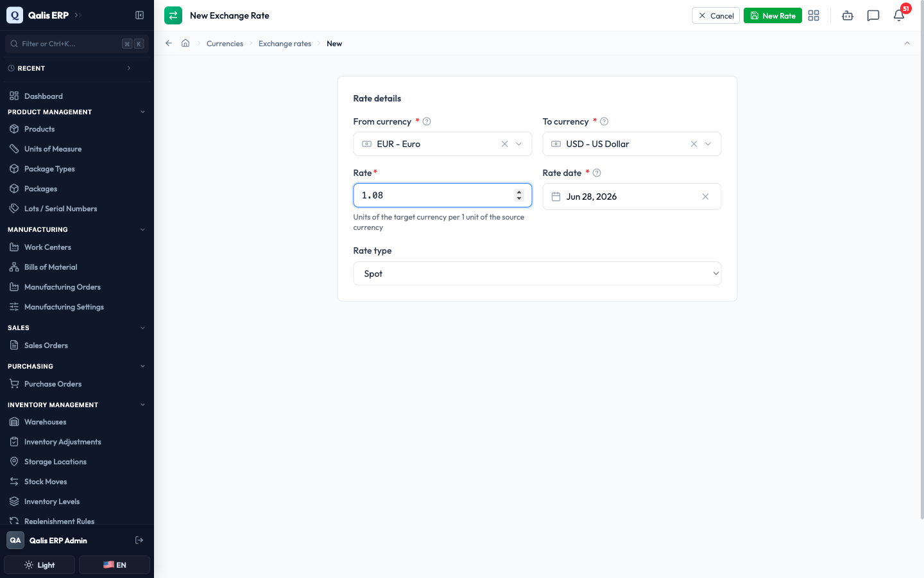Go to home via breadcrumb house icon
Viewport: 924px width, 578px height.
click(x=185, y=43)
